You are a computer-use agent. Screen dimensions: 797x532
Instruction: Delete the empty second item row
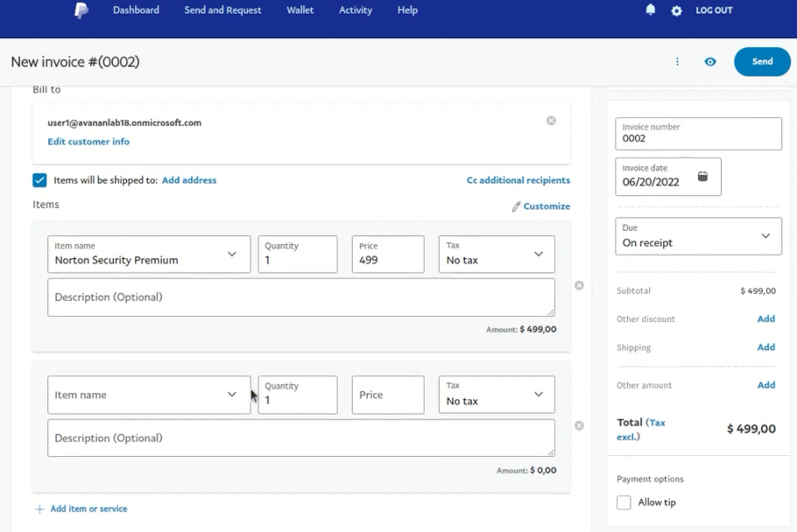pyautogui.click(x=579, y=426)
